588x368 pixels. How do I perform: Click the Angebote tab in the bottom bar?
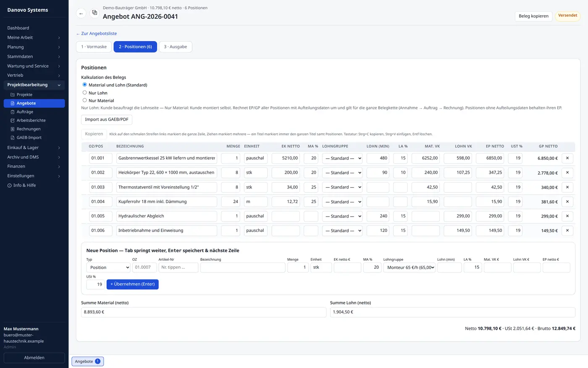click(x=88, y=361)
